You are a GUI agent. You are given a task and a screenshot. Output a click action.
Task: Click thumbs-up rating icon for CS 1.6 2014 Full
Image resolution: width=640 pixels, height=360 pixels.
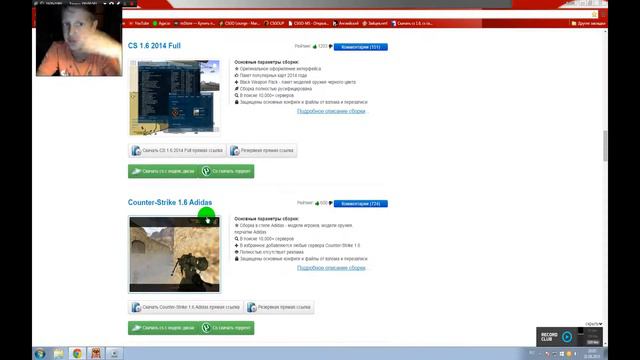pos(315,47)
